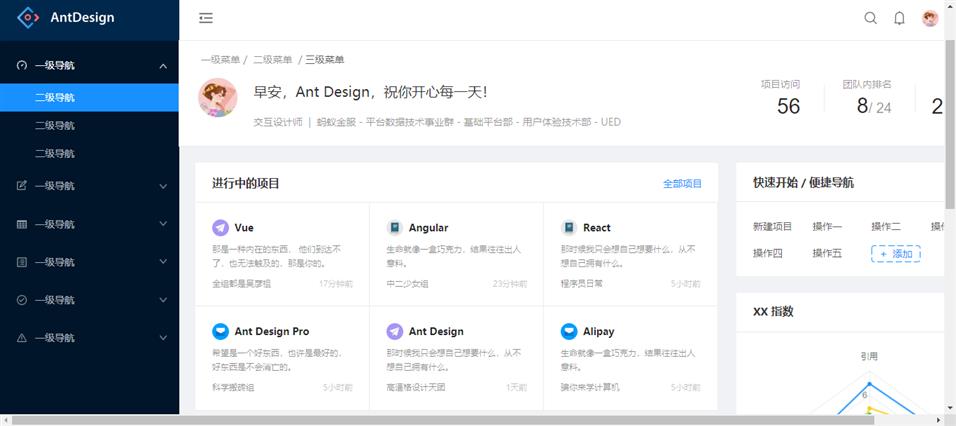
Task: Click 骗你来学计算机 team link
Action: (x=590, y=387)
